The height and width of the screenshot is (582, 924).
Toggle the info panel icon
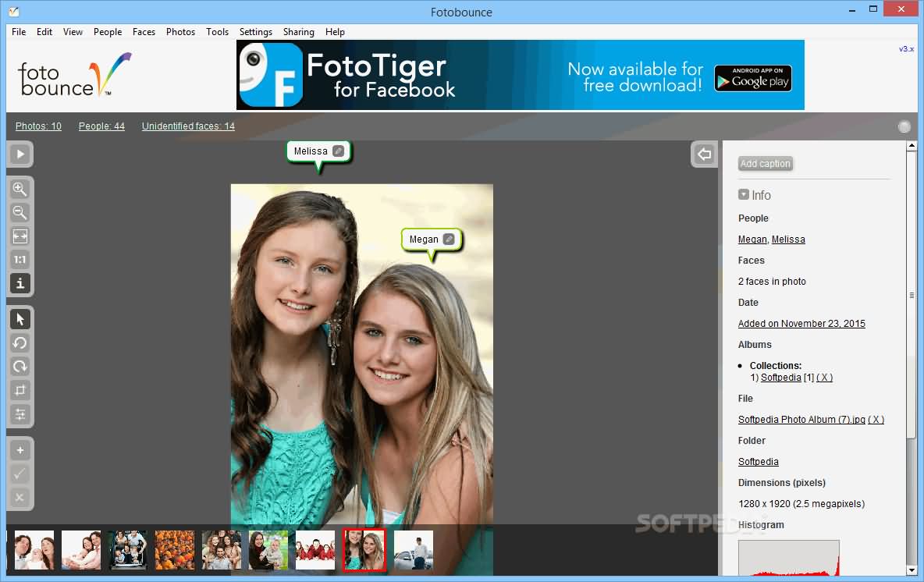20,283
